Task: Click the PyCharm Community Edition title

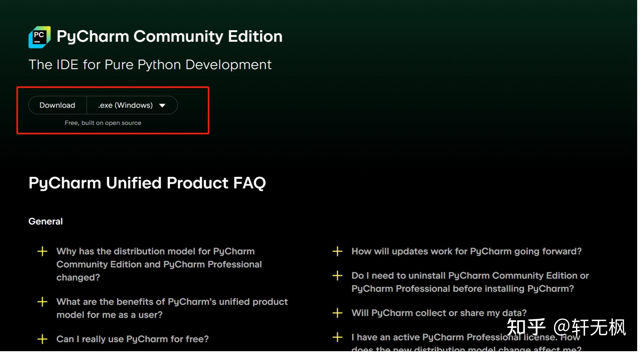Action: (169, 37)
